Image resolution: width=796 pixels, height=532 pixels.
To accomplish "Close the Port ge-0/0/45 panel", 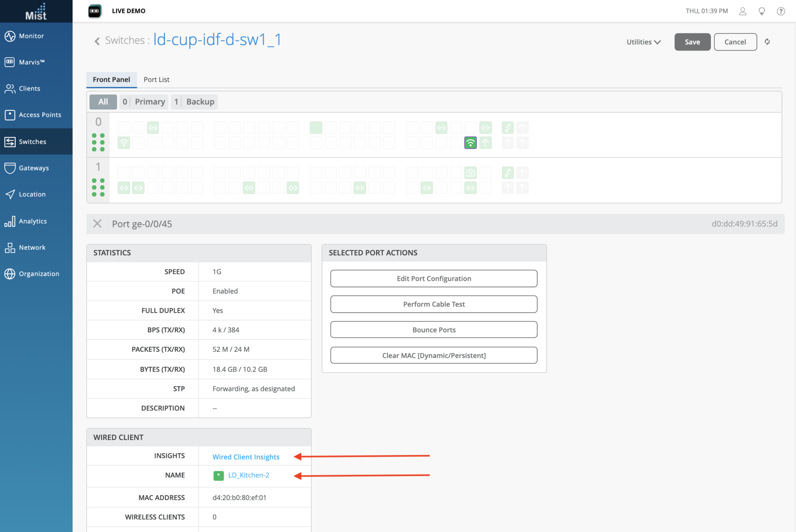I will point(97,224).
